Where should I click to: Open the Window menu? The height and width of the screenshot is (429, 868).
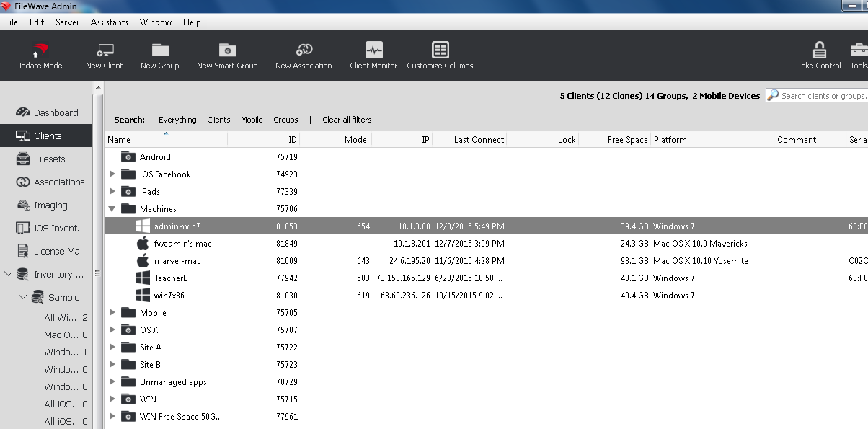pyautogui.click(x=156, y=22)
